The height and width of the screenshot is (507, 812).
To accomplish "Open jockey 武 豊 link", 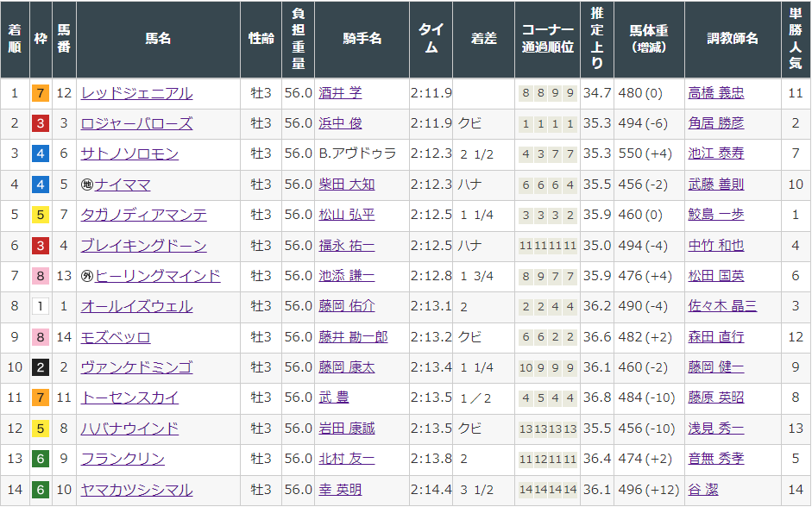I will point(334,397).
